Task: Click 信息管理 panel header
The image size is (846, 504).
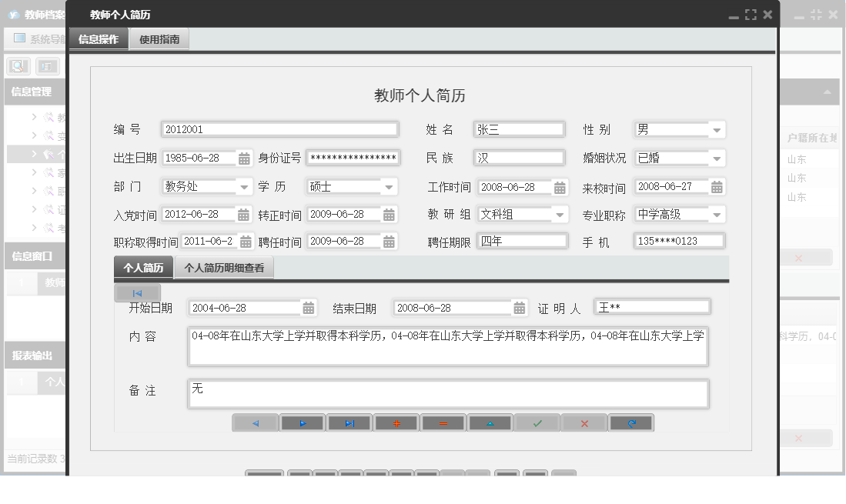Action: click(x=35, y=92)
